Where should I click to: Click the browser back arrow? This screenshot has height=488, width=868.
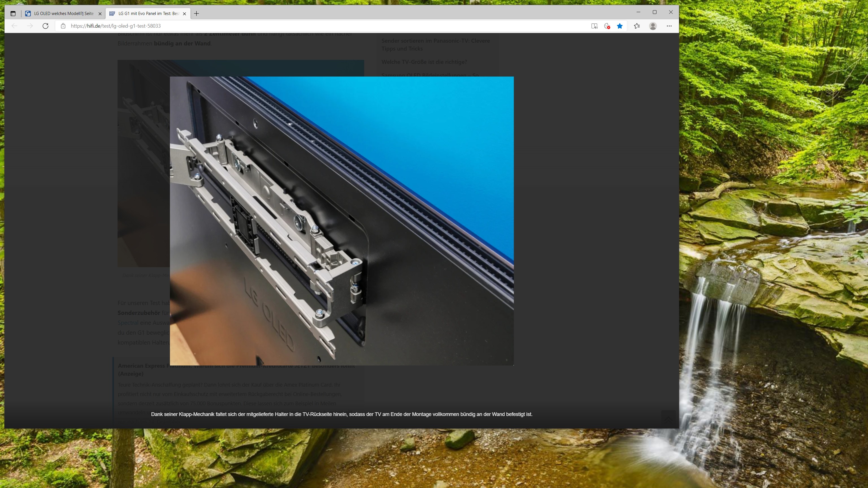[14, 26]
